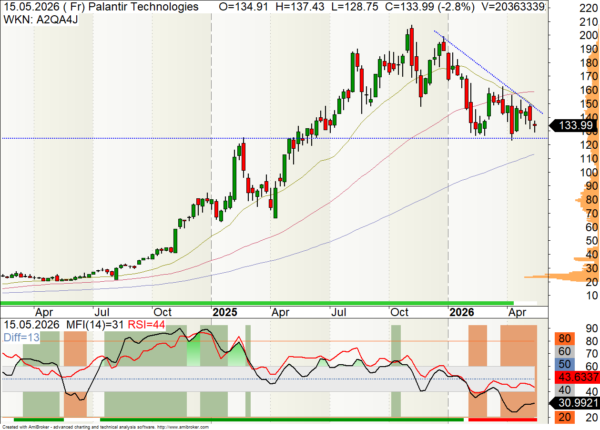Click the '90' indicator axis label
Screen dimensions: 600x430
coord(592,328)
